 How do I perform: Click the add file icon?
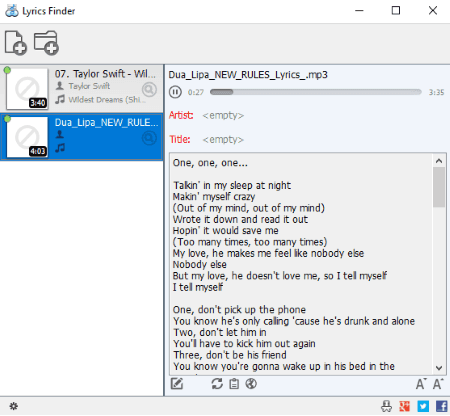(x=16, y=43)
